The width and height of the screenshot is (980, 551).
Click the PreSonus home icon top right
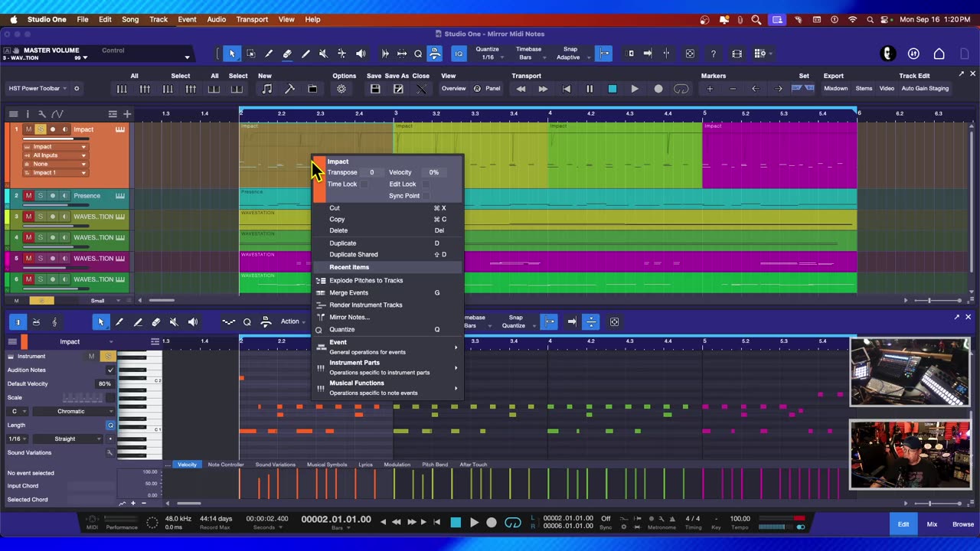939,54
